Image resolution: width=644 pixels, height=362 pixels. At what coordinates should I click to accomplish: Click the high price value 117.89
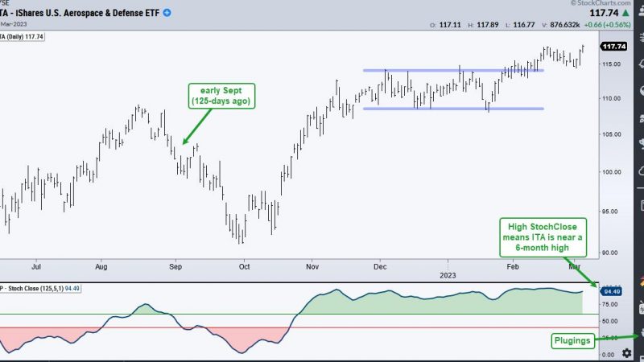point(488,25)
